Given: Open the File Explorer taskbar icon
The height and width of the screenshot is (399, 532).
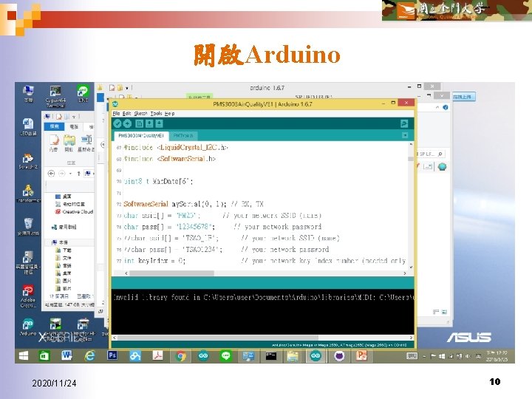Looking at the screenshot, I should click(293, 356).
